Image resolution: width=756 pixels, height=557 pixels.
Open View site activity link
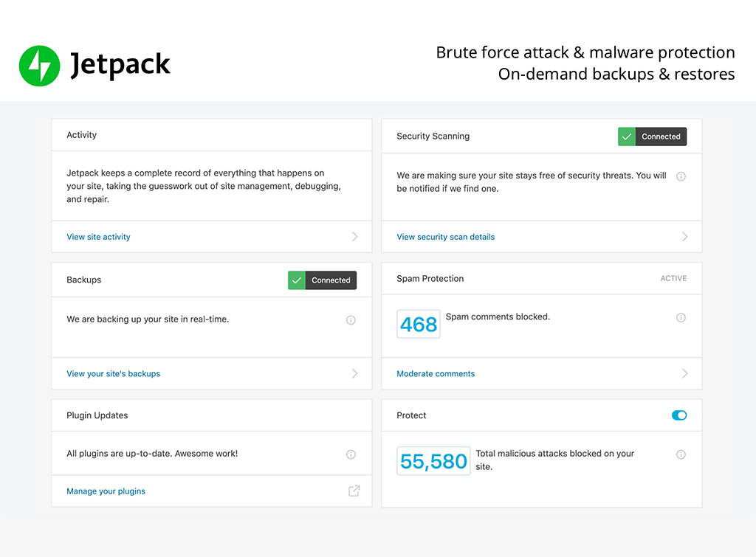tap(98, 237)
